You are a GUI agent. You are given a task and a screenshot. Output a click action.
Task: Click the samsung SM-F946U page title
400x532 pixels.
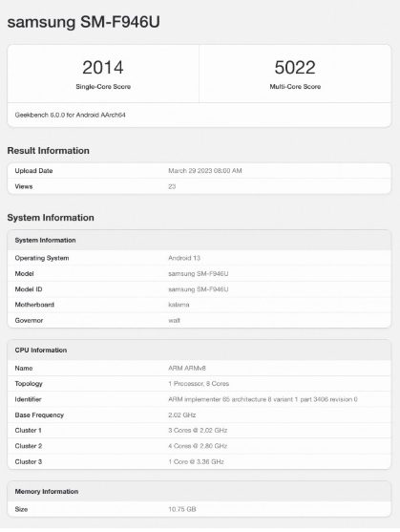point(83,22)
